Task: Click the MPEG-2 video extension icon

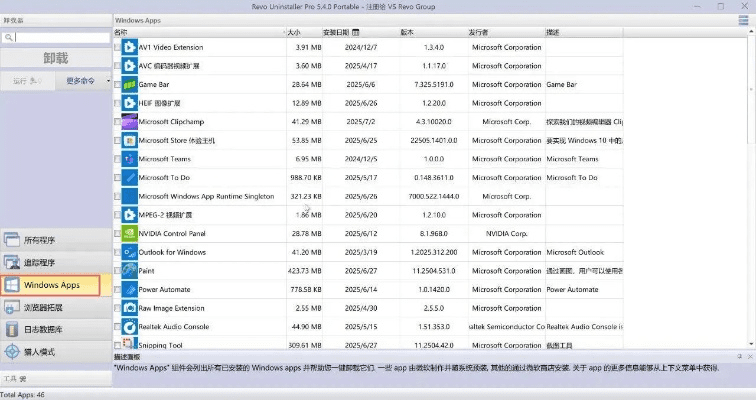Action: click(x=130, y=214)
